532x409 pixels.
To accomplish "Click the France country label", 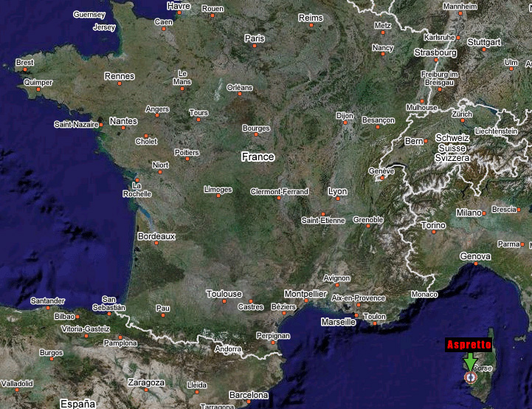I will 258,157.
